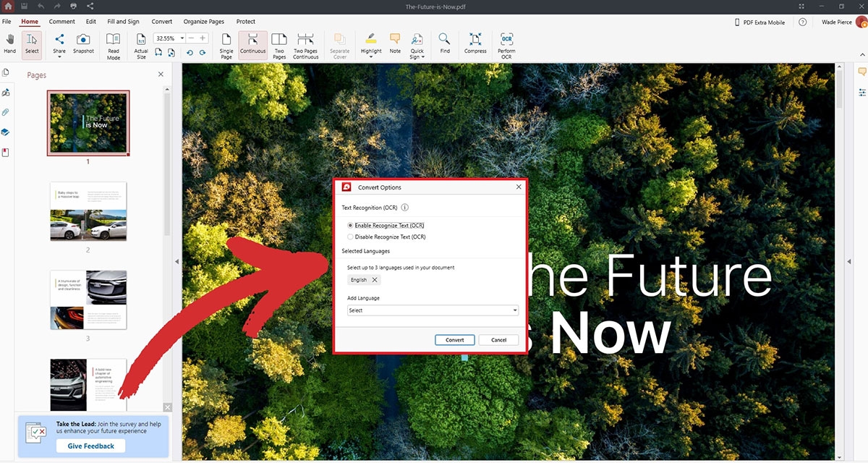Enable Recognize Text (OCR) option
This screenshot has width=868, height=463.
(x=386, y=226)
